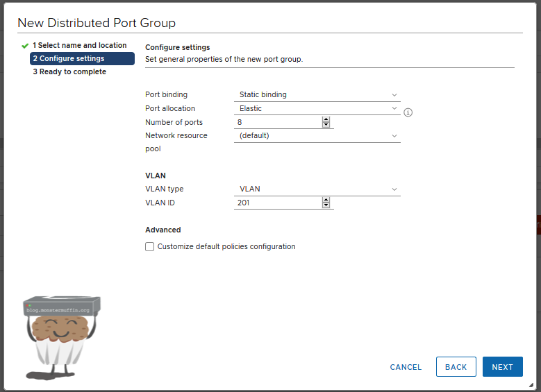541x392 pixels.
Task: Decrement the VLAN ID using down arrow
Action: coord(326,205)
